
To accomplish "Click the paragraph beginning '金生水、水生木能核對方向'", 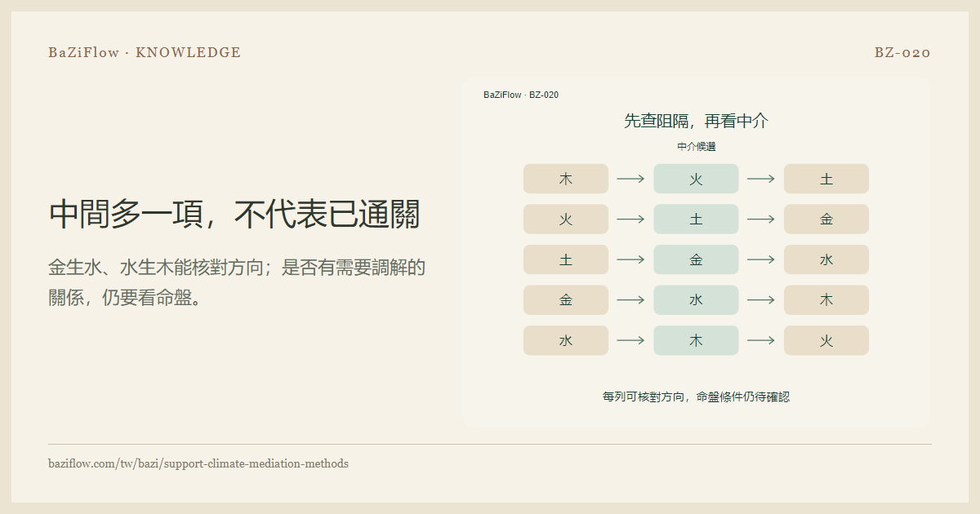I will click(237, 281).
